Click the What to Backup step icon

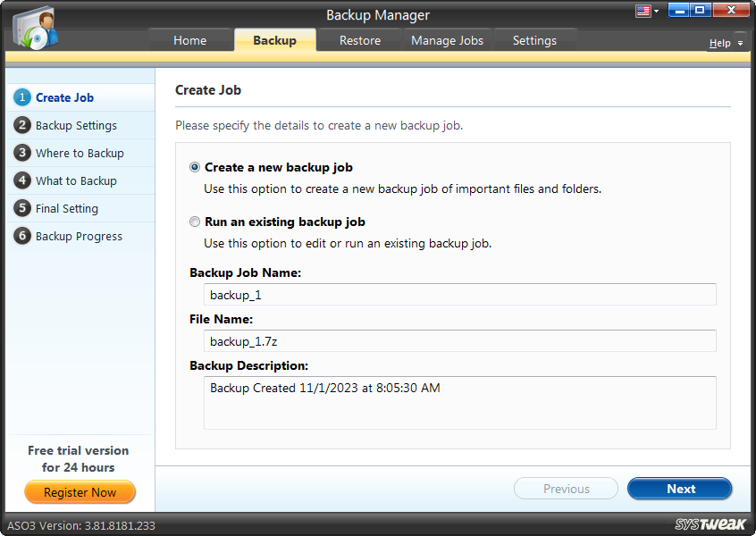pos(22,180)
